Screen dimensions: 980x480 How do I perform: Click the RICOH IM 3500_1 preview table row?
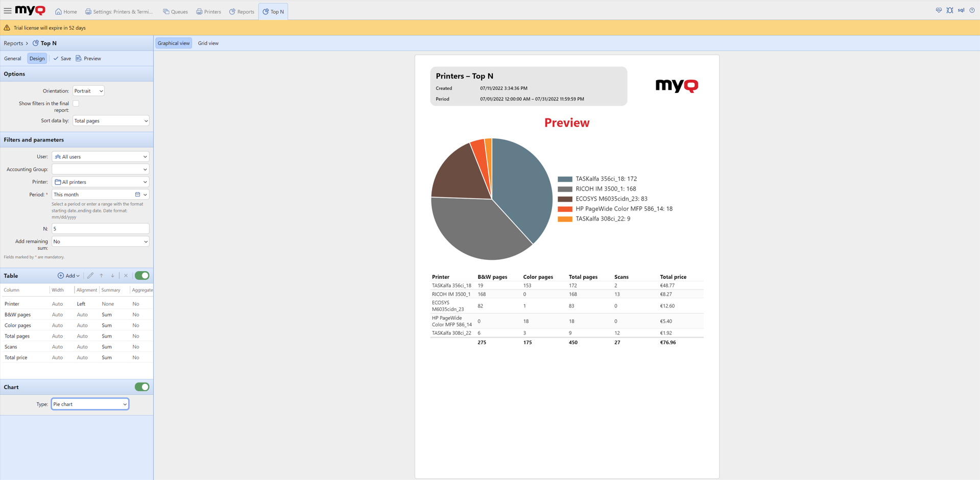coord(567,294)
